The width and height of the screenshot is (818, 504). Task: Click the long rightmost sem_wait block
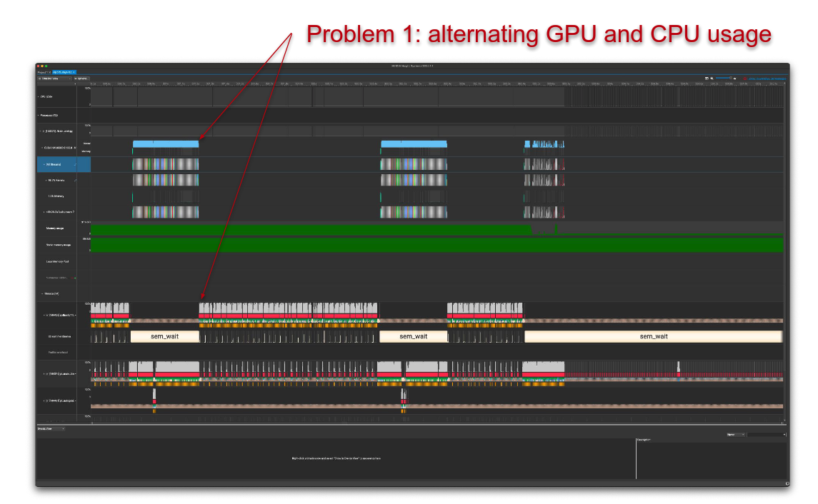click(653, 336)
